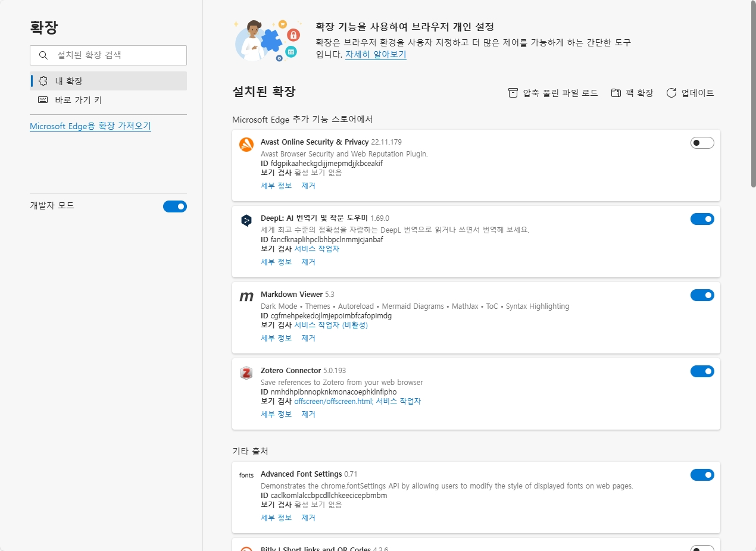The height and width of the screenshot is (551, 756).
Task: Open the Microsoft Edge add-ons store link
Action: (x=90, y=126)
